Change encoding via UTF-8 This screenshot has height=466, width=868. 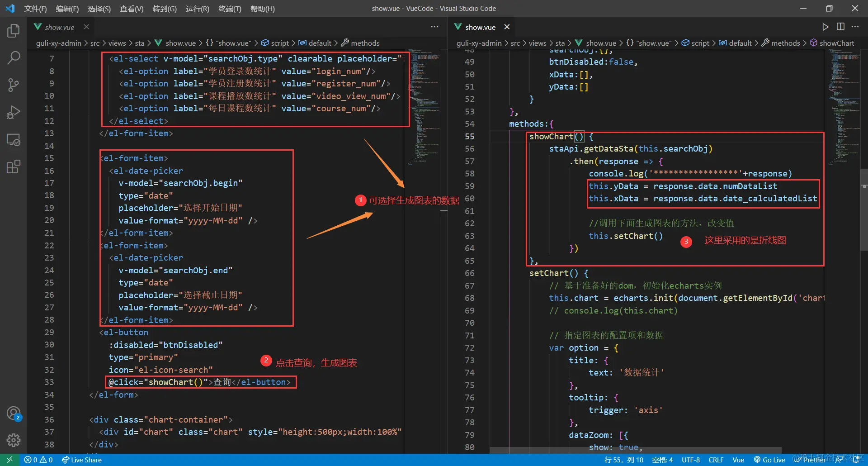click(691, 460)
